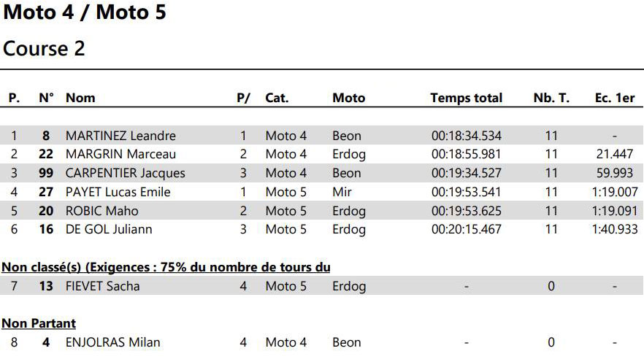Click the "Moto 4 / Moto 5" title

[85, 13]
